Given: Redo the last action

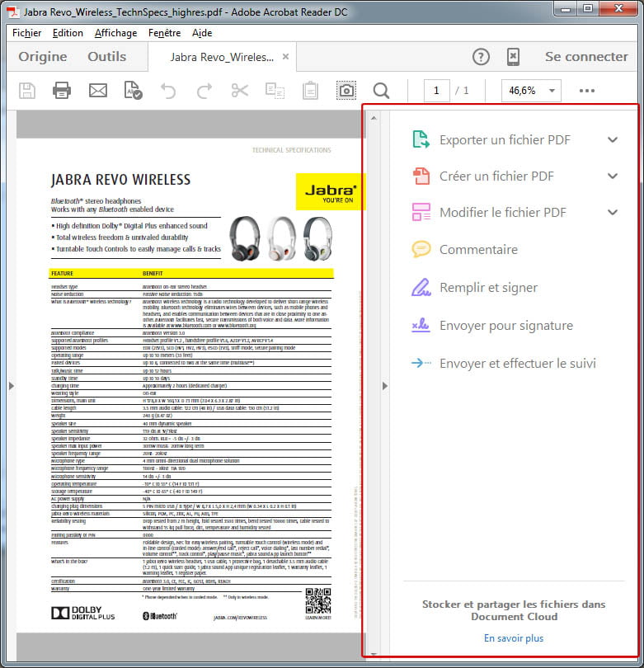Looking at the screenshot, I should coord(204,91).
